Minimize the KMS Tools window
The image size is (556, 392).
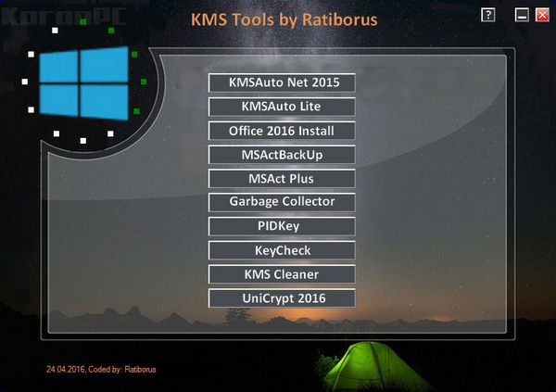[522, 15]
